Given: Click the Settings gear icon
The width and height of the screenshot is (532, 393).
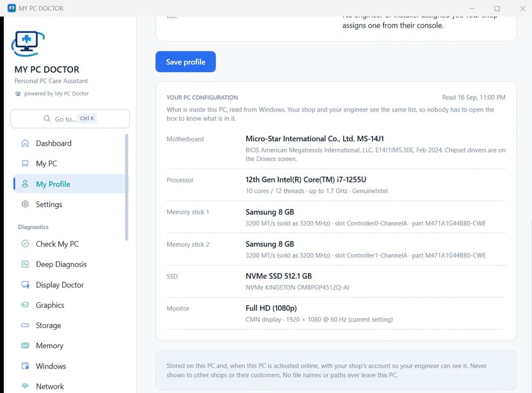Looking at the screenshot, I should (25, 204).
